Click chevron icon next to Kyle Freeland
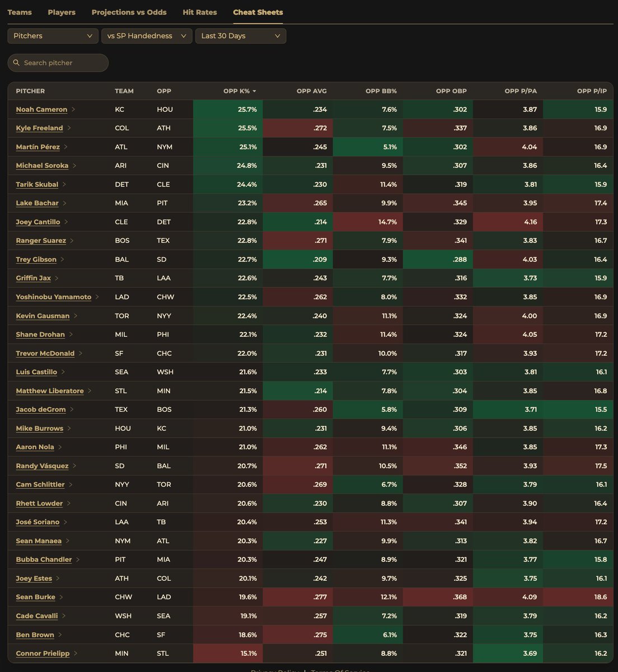Image resolution: width=618 pixels, height=672 pixels. point(69,128)
